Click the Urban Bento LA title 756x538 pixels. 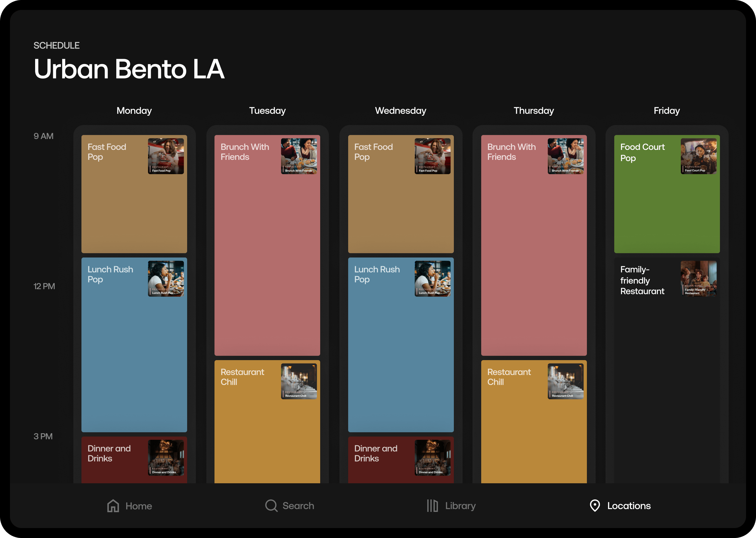click(x=129, y=69)
